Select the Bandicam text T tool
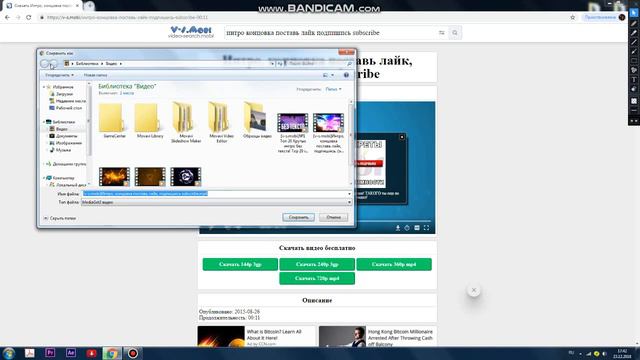Screen dimensions: 640x360 pos(633,80)
